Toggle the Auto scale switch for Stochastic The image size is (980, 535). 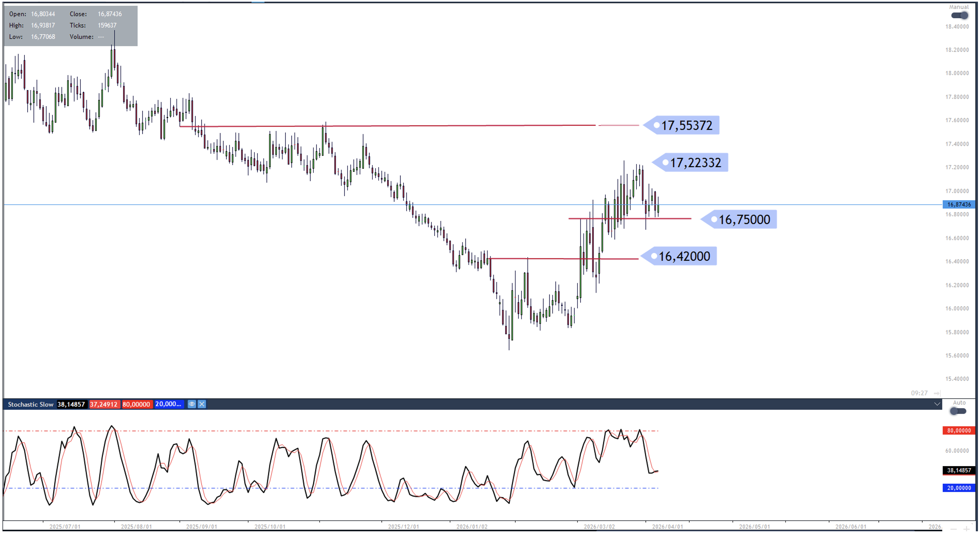click(958, 411)
